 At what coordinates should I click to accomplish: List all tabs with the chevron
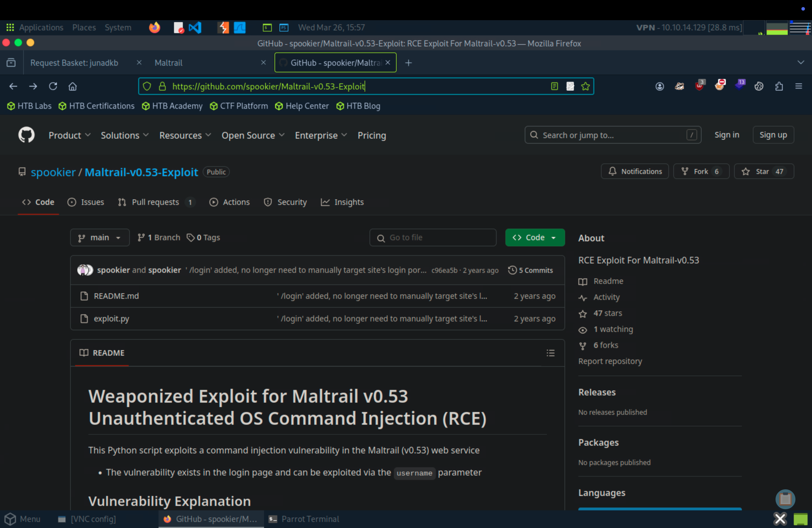801,62
